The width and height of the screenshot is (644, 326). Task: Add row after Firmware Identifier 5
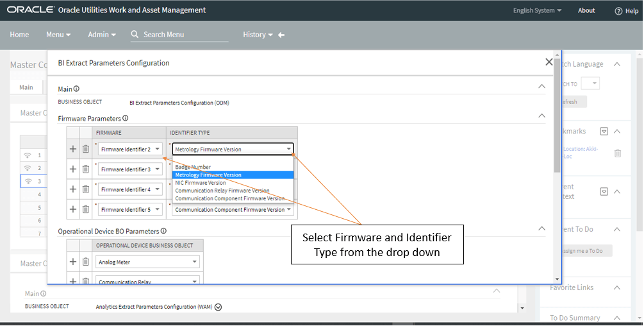pyautogui.click(x=73, y=209)
